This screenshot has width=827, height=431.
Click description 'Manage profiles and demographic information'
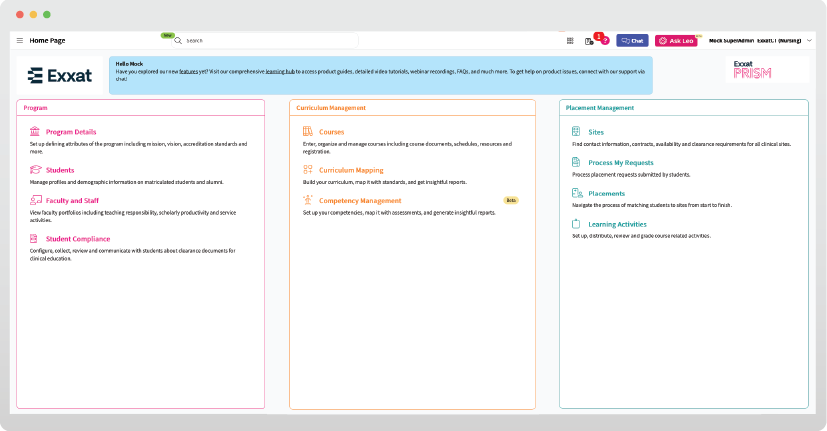(127, 182)
